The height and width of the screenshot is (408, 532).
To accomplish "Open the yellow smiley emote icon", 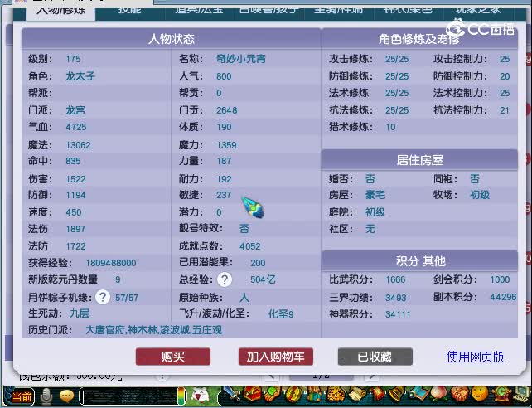I will 480,394.
